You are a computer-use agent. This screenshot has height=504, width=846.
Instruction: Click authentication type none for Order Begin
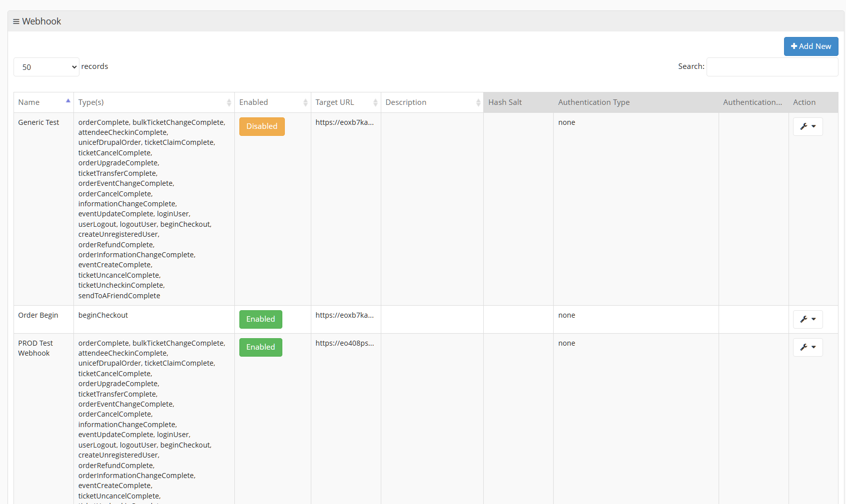pos(567,315)
